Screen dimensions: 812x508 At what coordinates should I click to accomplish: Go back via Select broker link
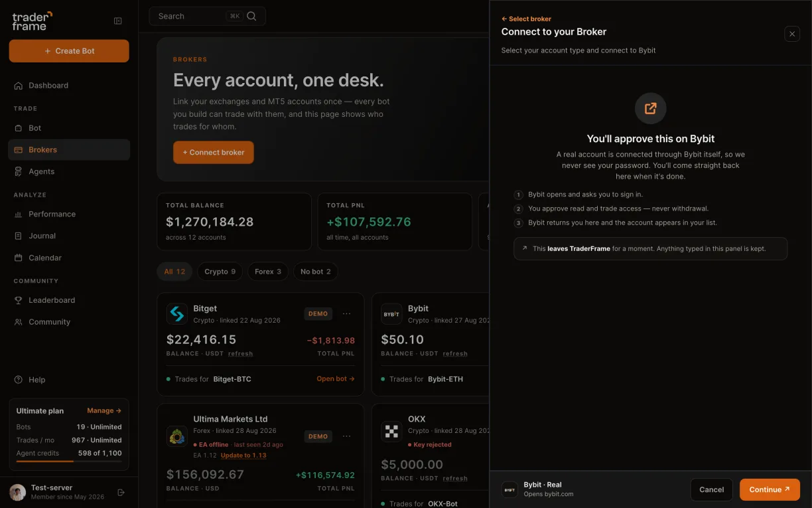tap(526, 19)
